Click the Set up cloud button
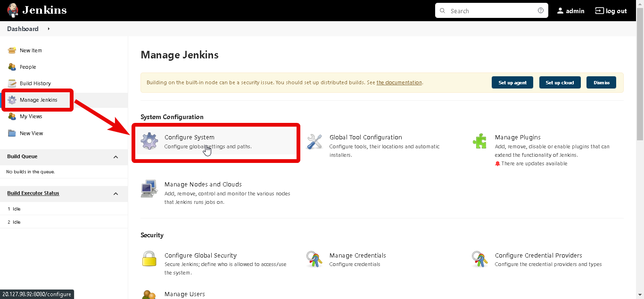Viewport: 644px width, 299px height. tap(560, 82)
